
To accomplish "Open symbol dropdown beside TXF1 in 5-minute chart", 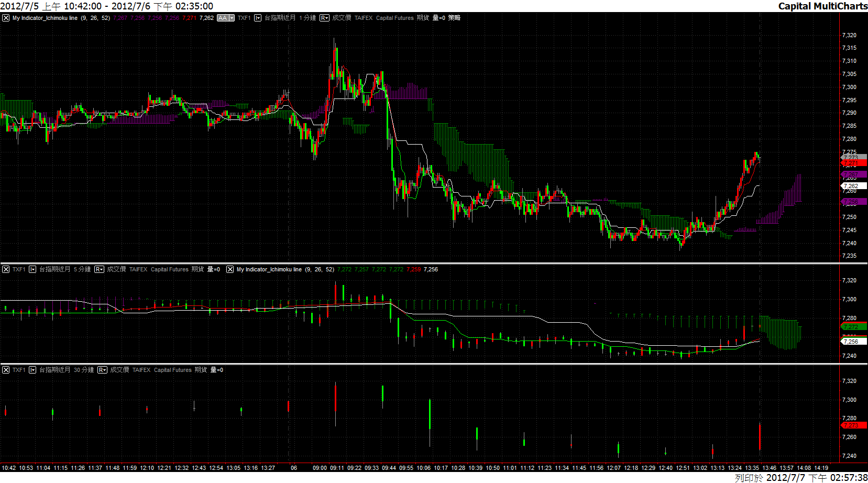I will 32,269.
